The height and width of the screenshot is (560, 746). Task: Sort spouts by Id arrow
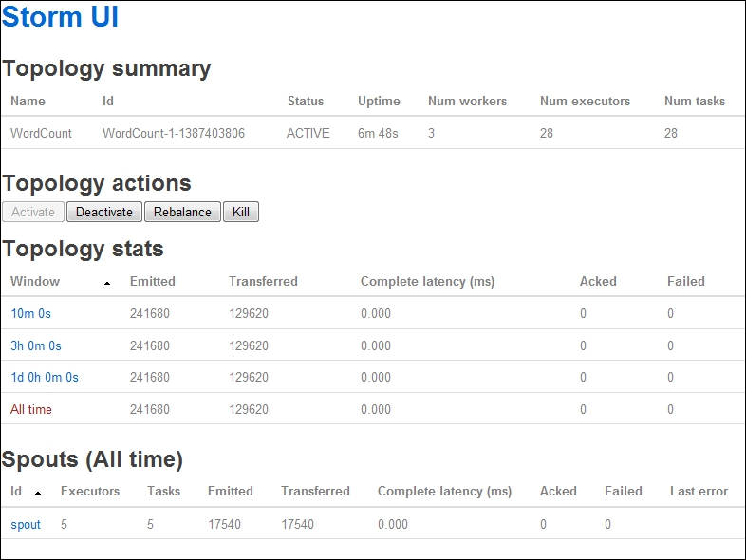coord(38,493)
